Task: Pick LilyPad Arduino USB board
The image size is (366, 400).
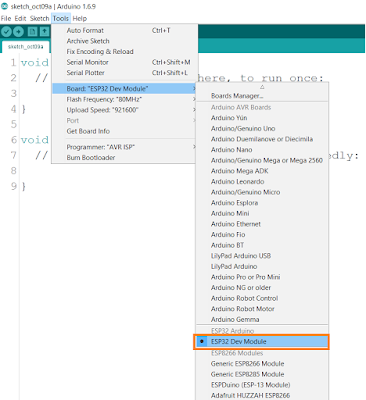Action: (x=262, y=256)
